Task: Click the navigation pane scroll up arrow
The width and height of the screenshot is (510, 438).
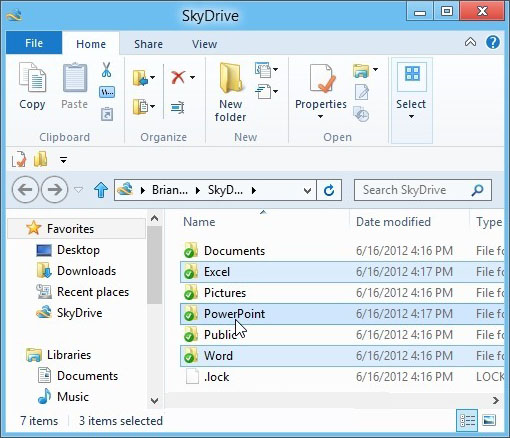Action: point(154,218)
